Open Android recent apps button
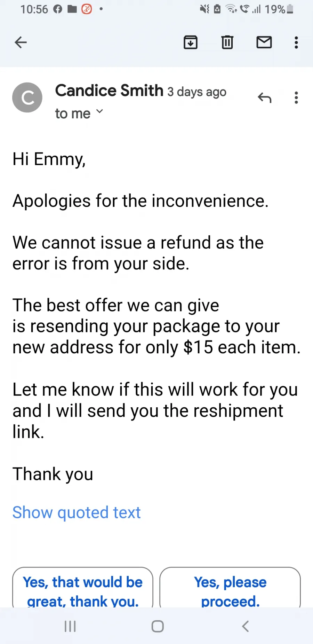 point(70,626)
